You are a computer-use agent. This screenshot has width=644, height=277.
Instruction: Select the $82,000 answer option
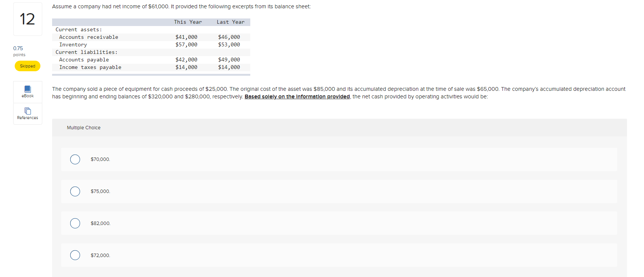pos(75,223)
